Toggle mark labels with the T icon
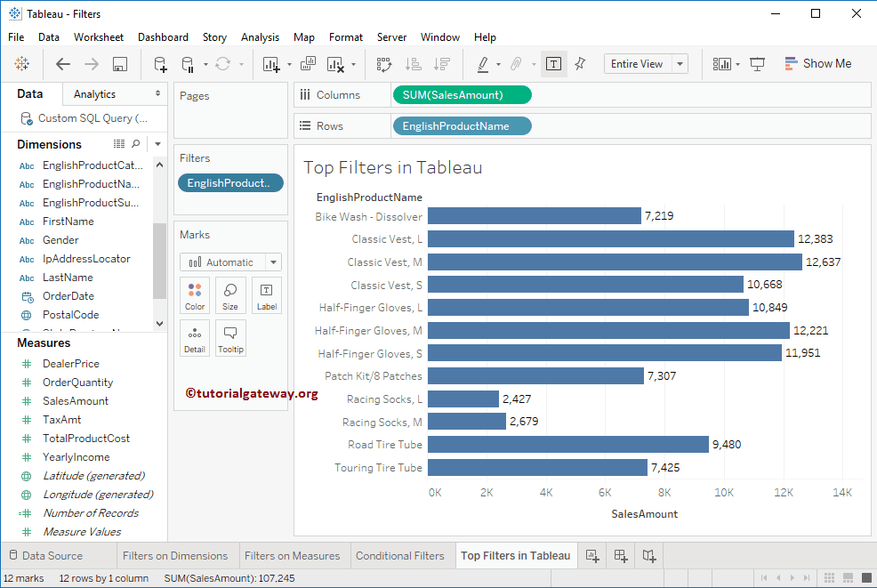This screenshot has height=588, width=877. point(554,64)
